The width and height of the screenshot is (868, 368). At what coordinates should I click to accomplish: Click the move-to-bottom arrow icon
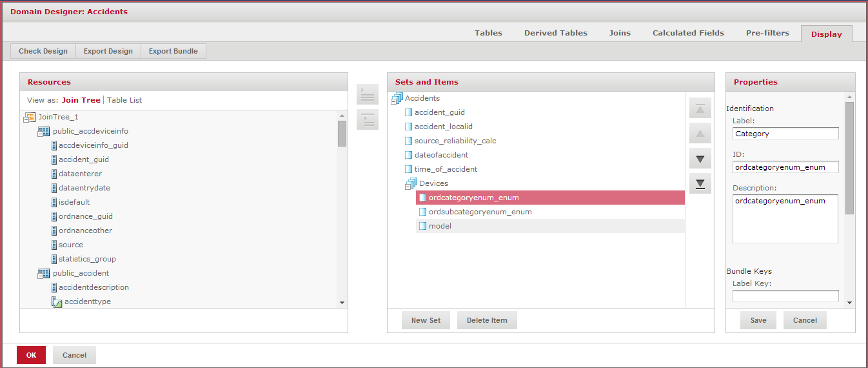700,184
